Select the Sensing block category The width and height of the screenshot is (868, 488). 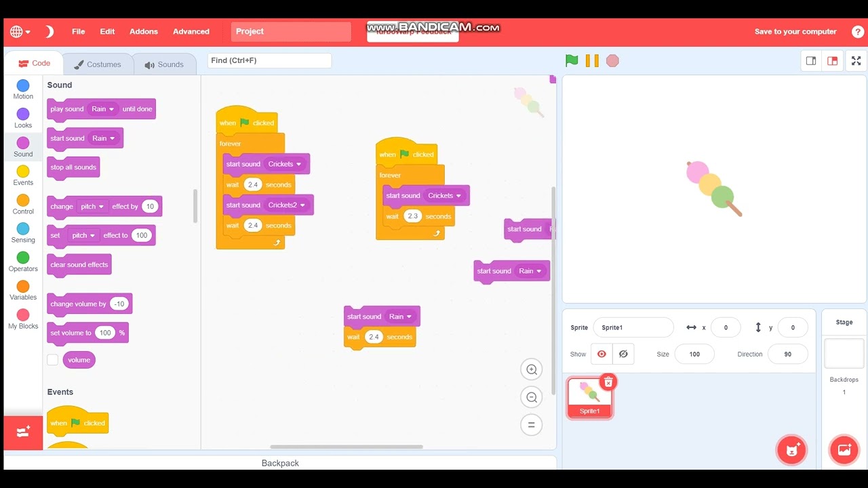(23, 233)
